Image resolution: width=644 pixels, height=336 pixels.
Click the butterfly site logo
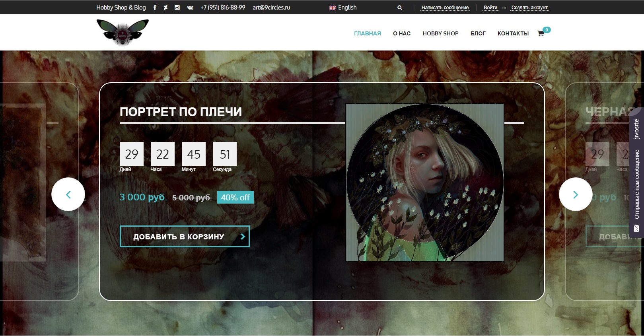point(123,33)
